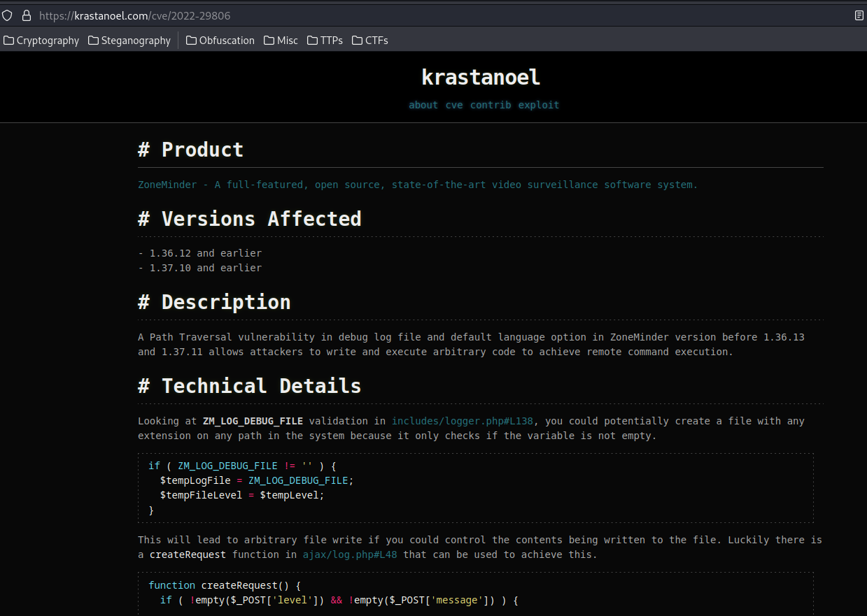Viewport: 867px width, 616px height.
Task: Open the ZoneMinder product description link
Action: pos(418,185)
